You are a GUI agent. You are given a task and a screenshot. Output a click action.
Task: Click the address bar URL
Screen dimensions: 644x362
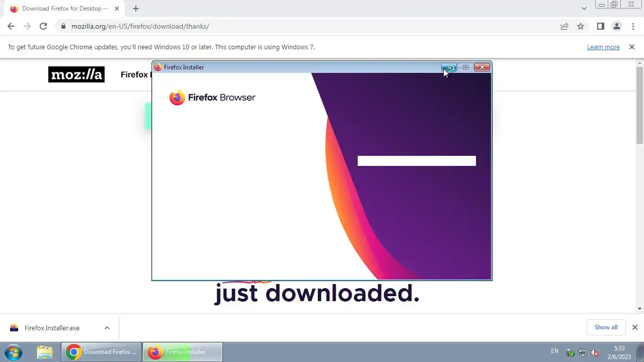(140, 26)
